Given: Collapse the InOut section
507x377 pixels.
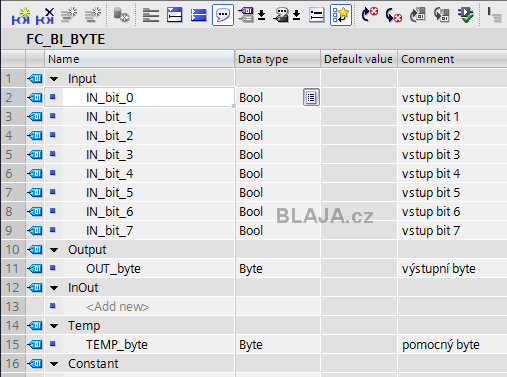Looking at the screenshot, I should coord(54,288).
